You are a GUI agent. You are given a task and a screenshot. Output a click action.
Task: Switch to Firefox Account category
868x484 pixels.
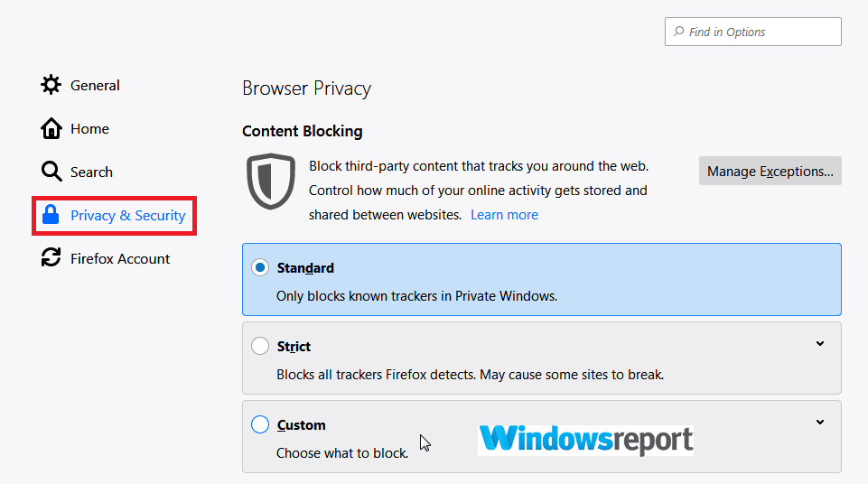pyautogui.click(x=120, y=259)
